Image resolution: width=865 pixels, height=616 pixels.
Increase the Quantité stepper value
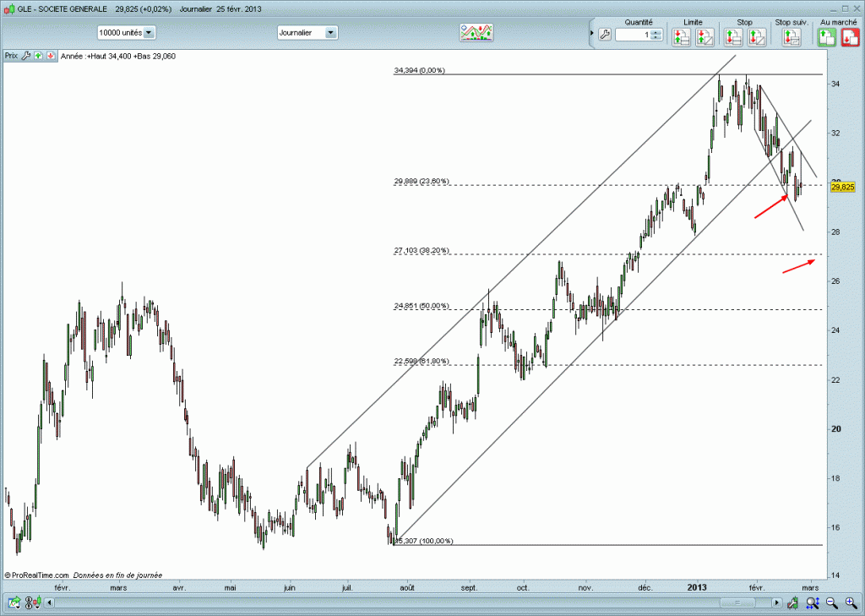click(x=656, y=31)
